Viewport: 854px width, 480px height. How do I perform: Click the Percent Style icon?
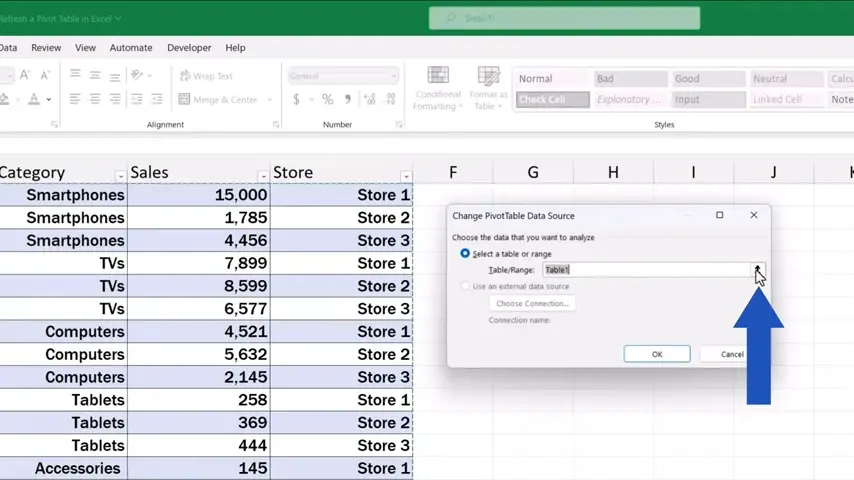point(327,99)
